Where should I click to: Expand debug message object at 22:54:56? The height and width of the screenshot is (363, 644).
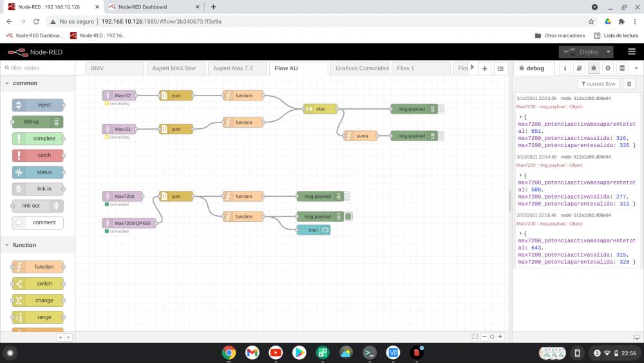pyautogui.click(x=520, y=175)
